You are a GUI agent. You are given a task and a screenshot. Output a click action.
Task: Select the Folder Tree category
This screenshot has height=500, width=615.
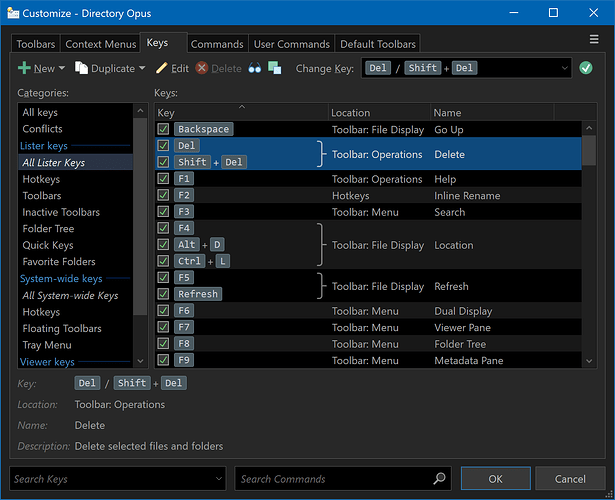(x=75, y=229)
